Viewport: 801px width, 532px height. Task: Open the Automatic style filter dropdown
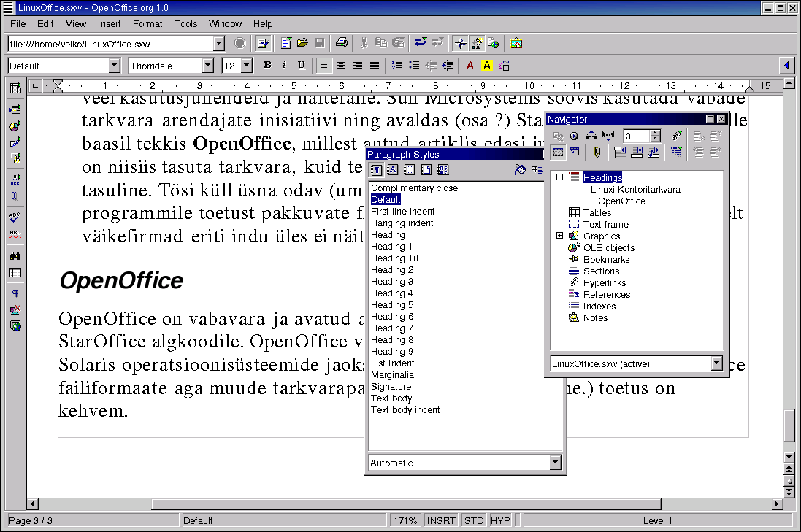pyautogui.click(x=555, y=463)
